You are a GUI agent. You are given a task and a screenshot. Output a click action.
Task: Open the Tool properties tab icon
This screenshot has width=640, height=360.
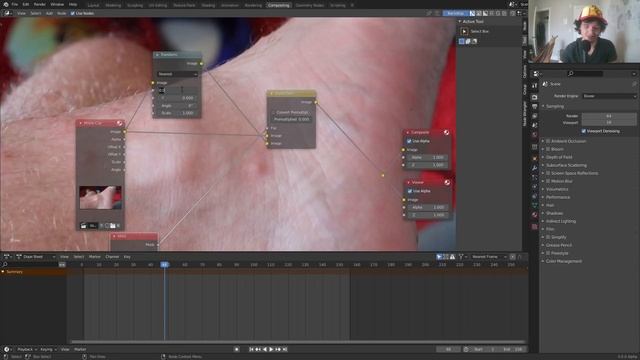[x=534, y=85]
